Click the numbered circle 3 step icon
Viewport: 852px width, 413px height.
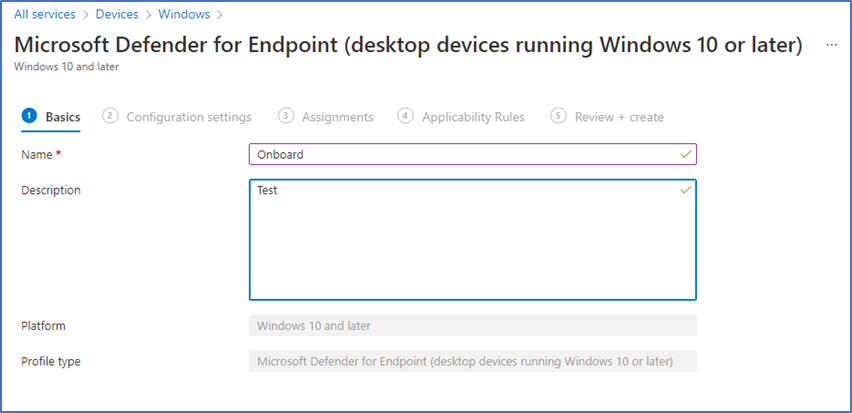[x=286, y=116]
